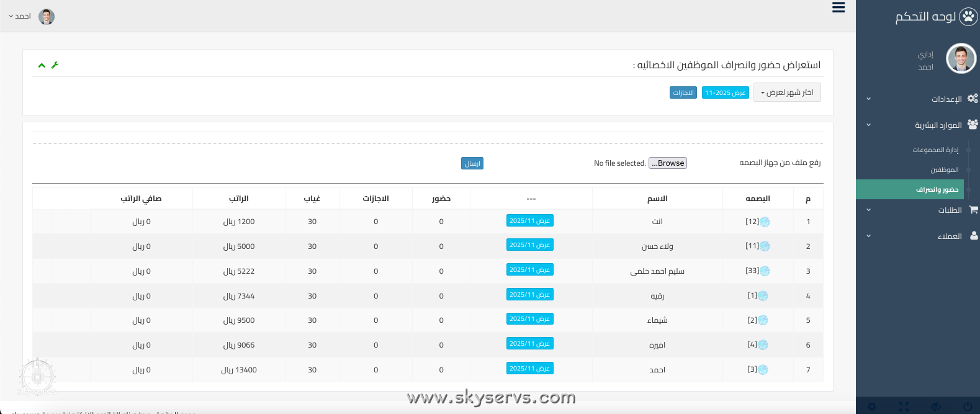
Task: Click the wrench settings icon on the panel
Action: coord(55,65)
